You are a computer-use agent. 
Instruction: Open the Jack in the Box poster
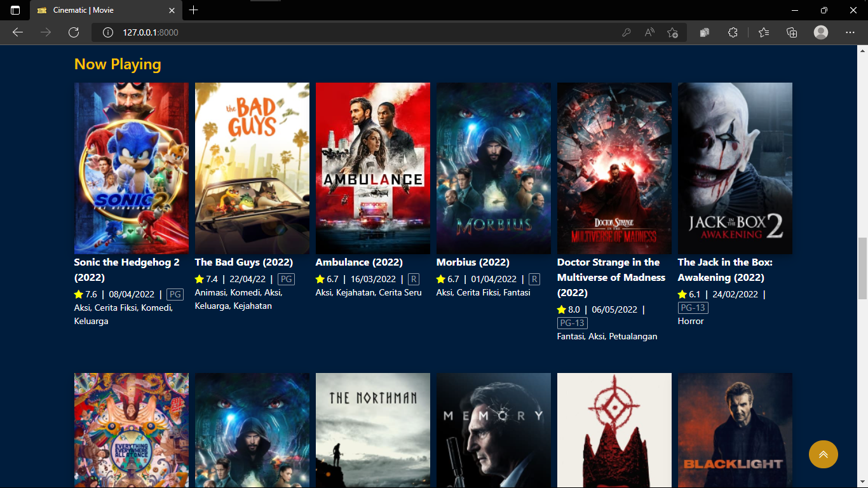point(735,168)
